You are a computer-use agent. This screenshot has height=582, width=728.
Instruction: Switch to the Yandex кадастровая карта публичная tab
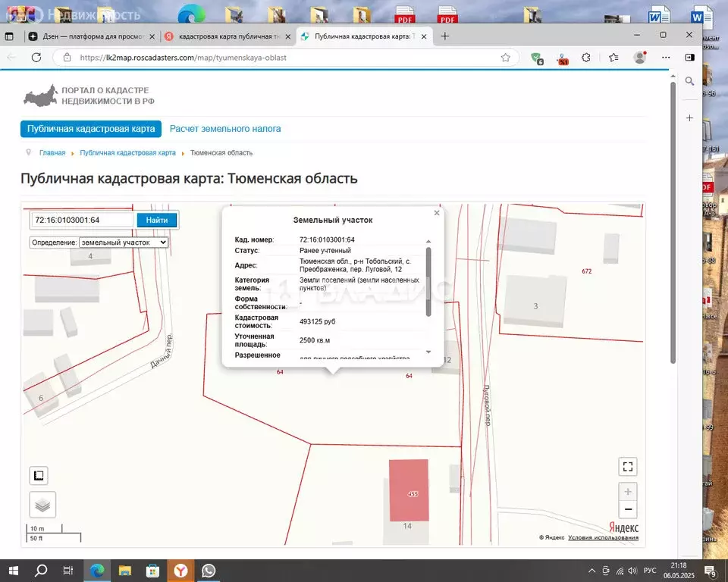coord(228,36)
